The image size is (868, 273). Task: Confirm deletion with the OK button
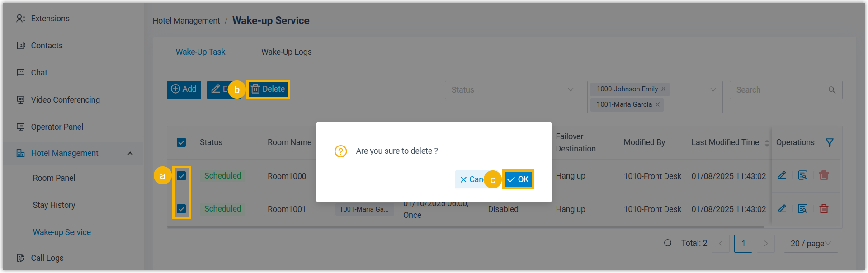[x=518, y=179]
